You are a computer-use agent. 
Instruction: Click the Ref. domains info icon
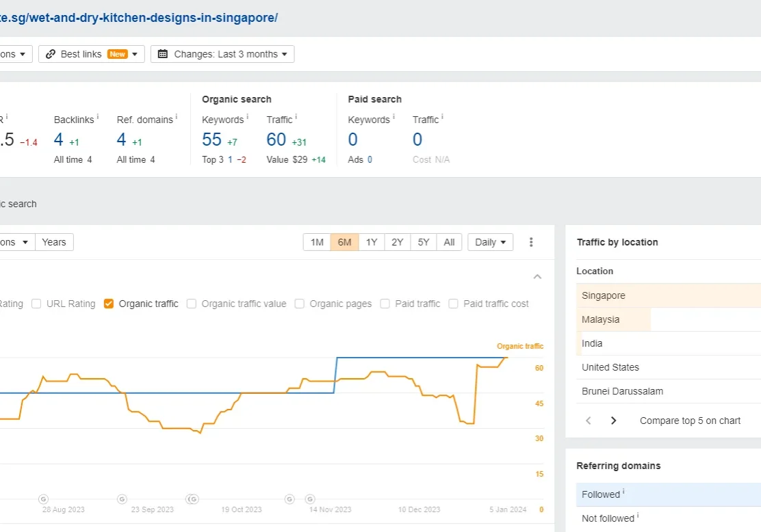click(x=177, y=117)
